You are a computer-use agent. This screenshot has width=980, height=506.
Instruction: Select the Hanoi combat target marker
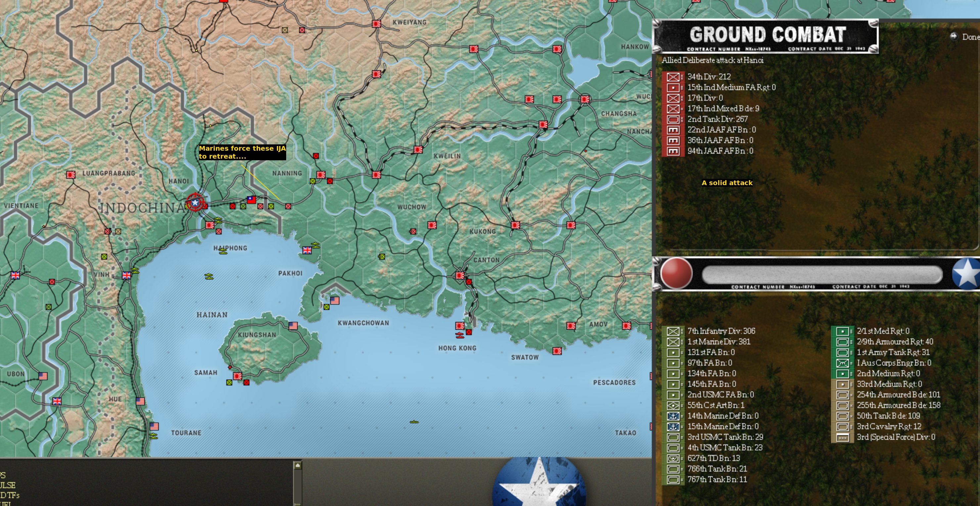195,203
